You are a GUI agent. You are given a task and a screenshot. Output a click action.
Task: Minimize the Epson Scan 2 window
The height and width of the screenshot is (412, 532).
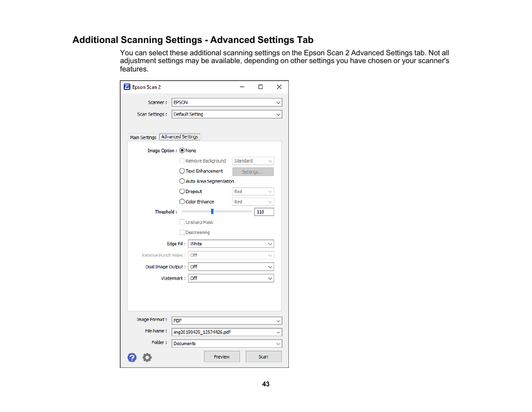[x=242, y=87]
